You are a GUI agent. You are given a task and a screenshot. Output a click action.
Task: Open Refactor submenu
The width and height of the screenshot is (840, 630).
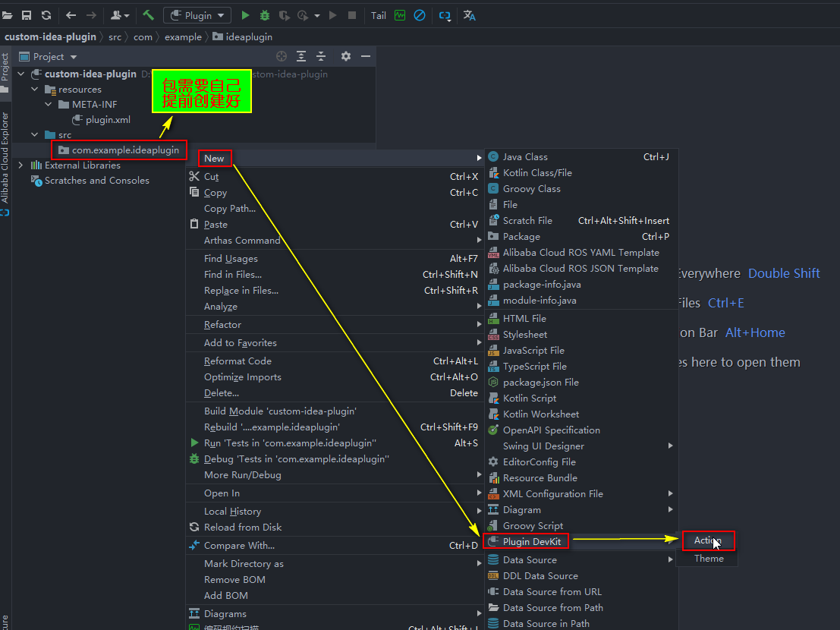click(x=335, y=325)
